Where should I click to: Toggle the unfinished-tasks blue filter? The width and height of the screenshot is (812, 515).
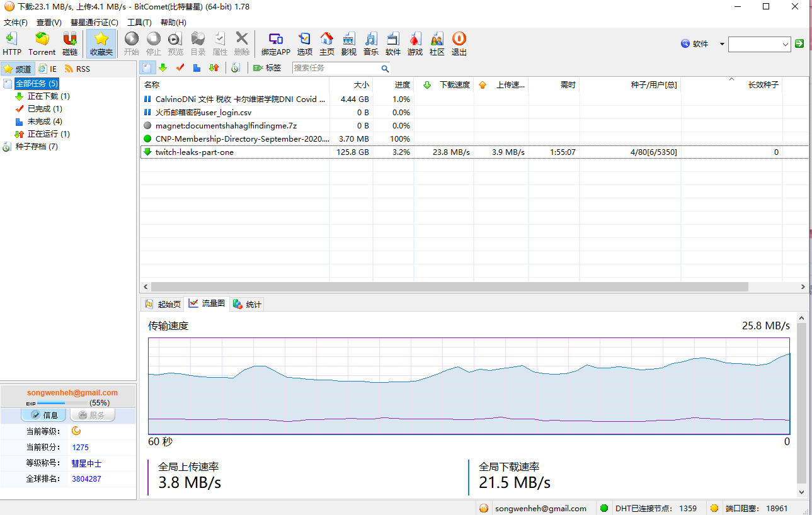tap(197, 68)
